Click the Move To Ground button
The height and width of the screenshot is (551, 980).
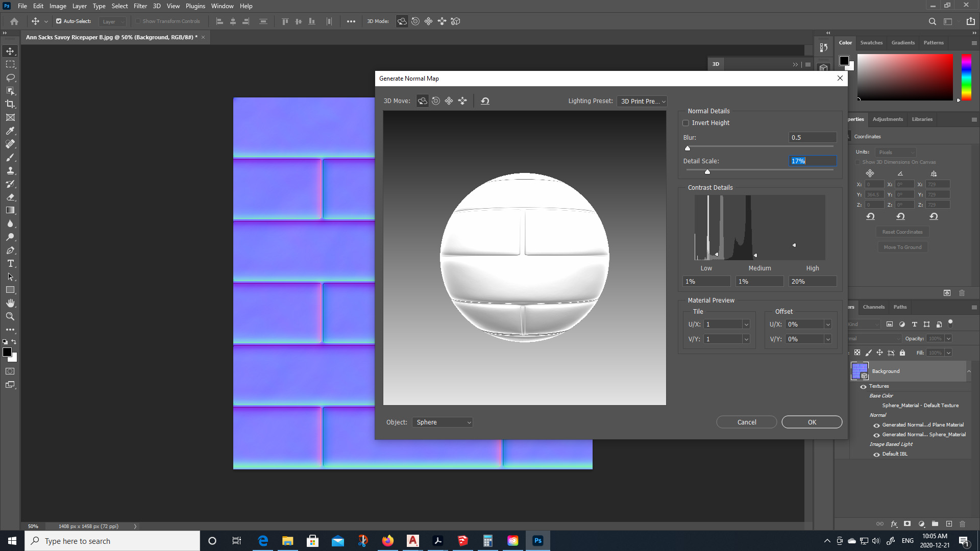point(902,247)
